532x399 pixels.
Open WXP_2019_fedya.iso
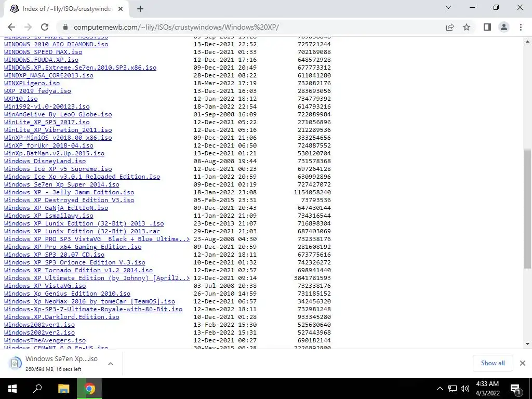click(37, 91)
